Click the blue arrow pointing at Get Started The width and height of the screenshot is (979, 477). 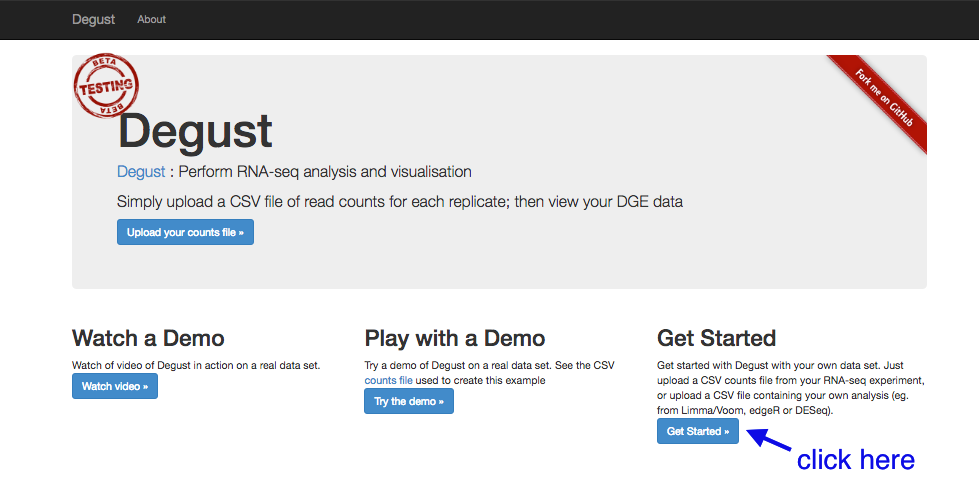[x=770, y=439]
